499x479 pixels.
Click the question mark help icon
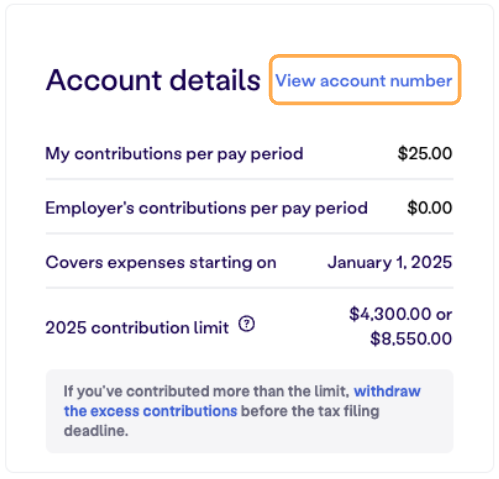pos(247,324)
